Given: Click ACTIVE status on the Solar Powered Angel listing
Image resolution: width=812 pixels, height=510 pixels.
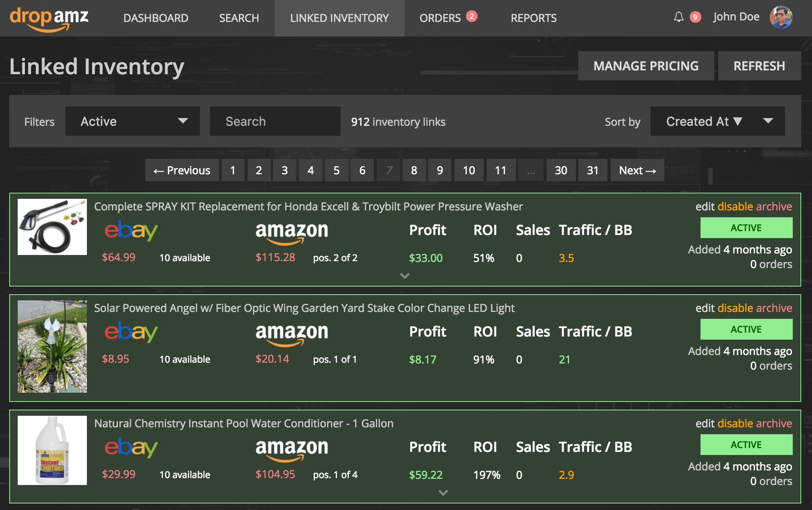Looking at the screenshot, I should click(746, 329).
